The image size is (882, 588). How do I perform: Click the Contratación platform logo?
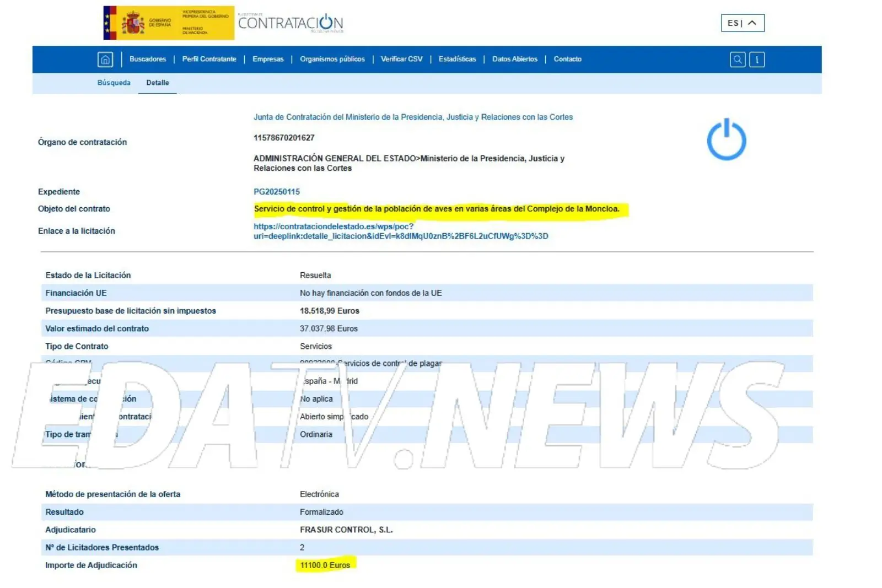(291, 23)
